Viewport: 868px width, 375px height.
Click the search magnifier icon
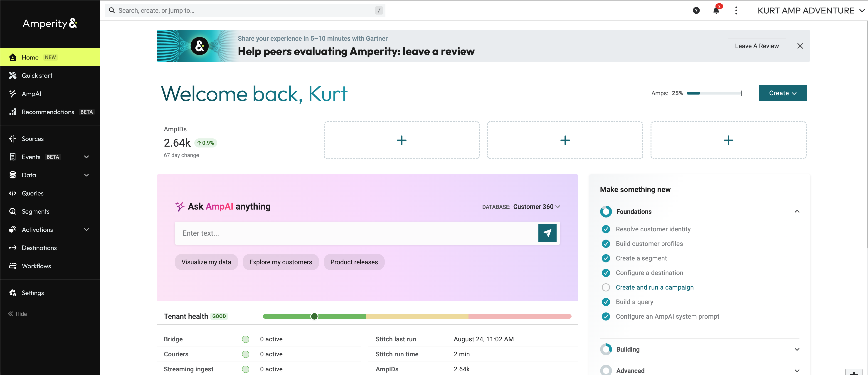click(x=112, y=10)
